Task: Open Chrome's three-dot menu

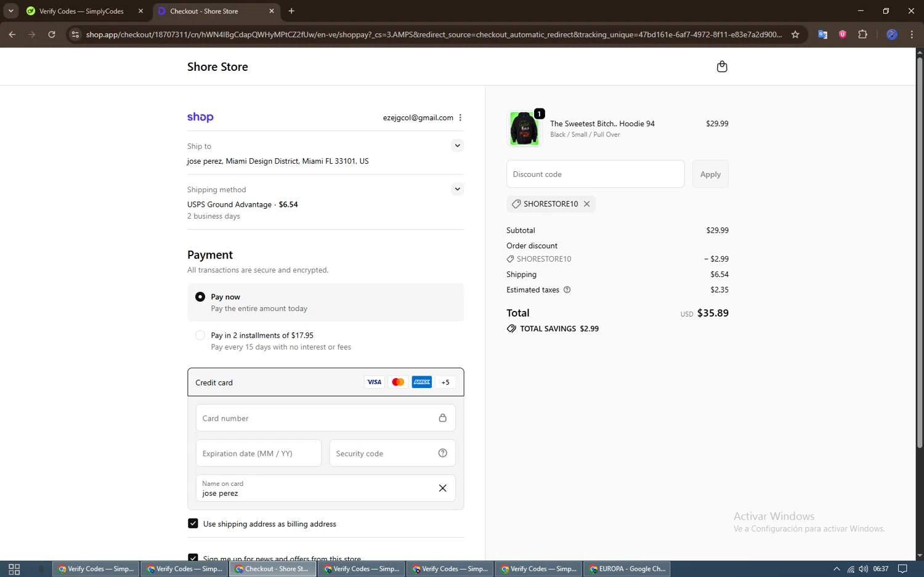Action: [x=912, y=34]
